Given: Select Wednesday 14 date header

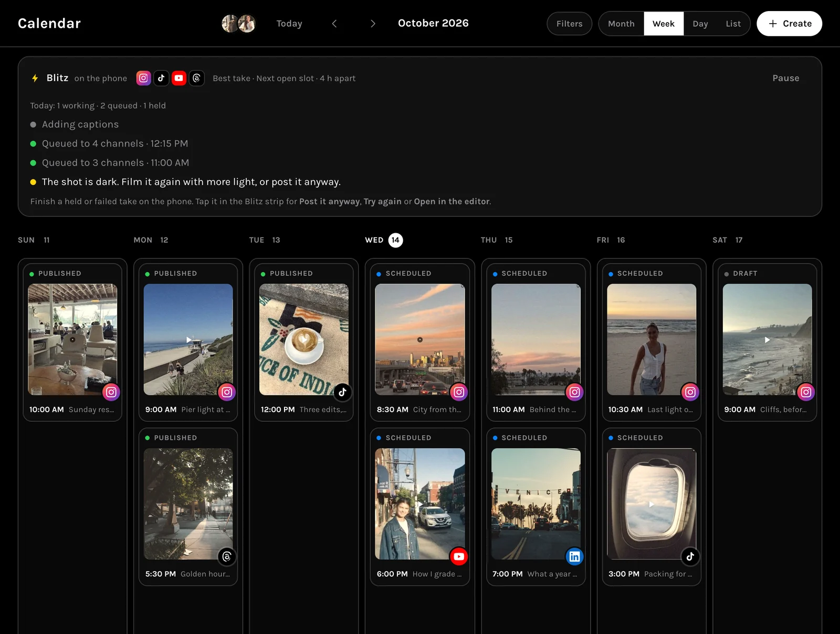Looking at the screenshot, I should 384,240.
